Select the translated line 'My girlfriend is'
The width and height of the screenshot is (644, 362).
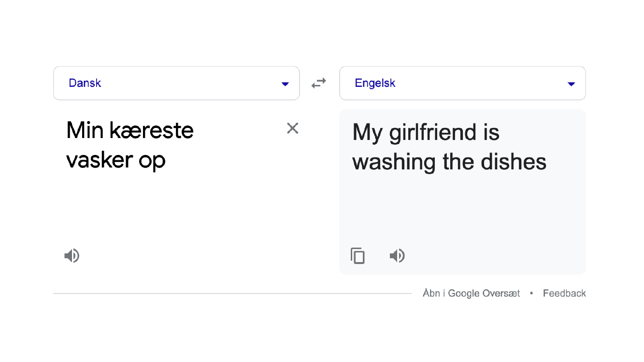426,133
